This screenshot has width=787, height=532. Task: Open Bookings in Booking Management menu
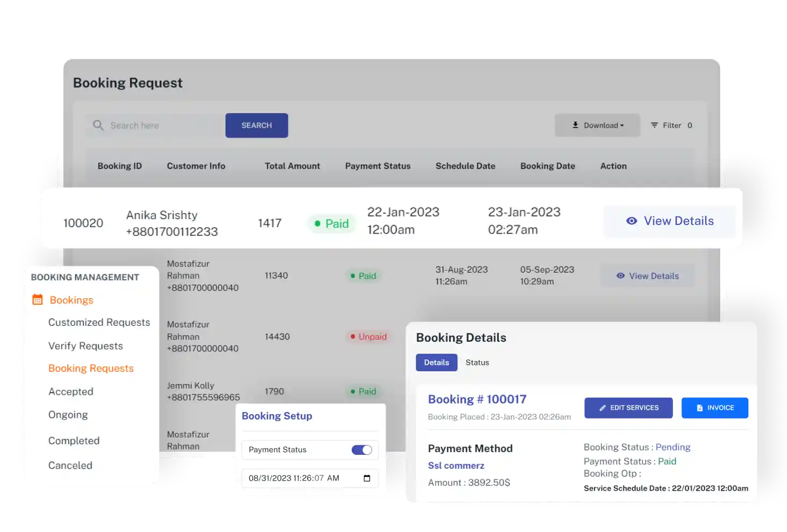tap(71, 300)
